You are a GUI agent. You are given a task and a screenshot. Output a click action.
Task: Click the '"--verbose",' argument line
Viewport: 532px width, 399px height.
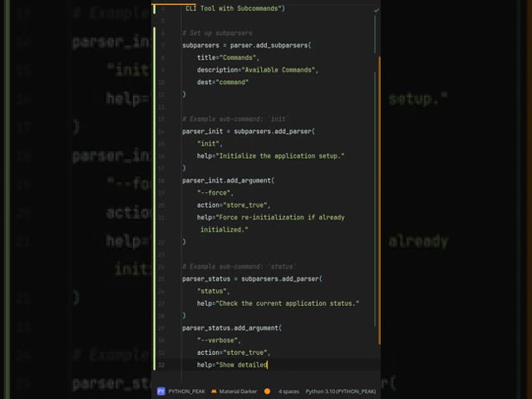tap(219, 340)
